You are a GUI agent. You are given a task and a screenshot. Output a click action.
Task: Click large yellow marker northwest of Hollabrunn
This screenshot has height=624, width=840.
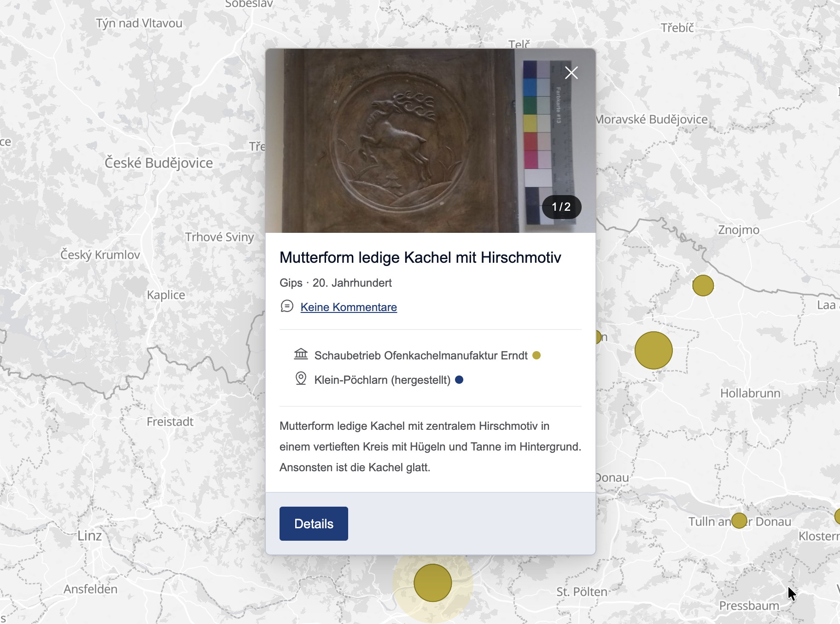click(x=653, y=350)
